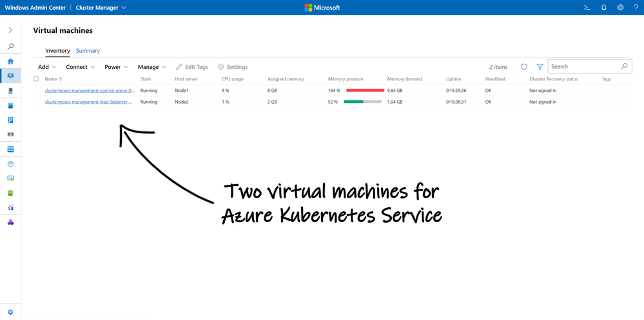
Task: Click the Virtual machines page heading
Action: (63, 30)
